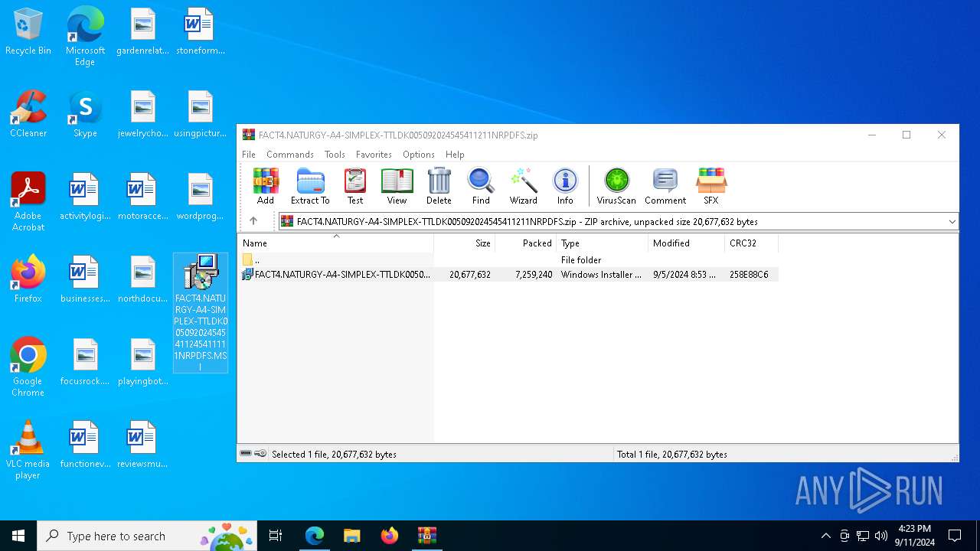Open the Favorites menu
Image resolution: width=980 pixels, height=551 pixels.
pyautogui.click(x=374, y=155)
